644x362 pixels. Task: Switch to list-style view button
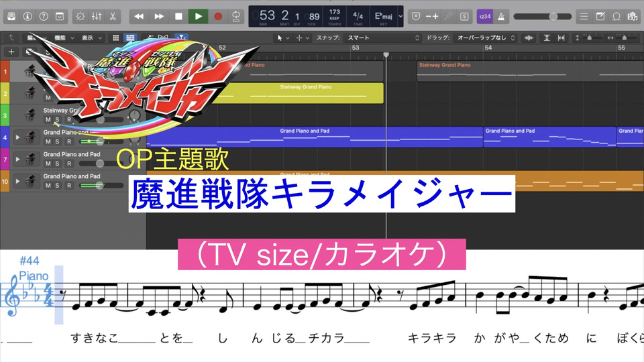point(130,38)
